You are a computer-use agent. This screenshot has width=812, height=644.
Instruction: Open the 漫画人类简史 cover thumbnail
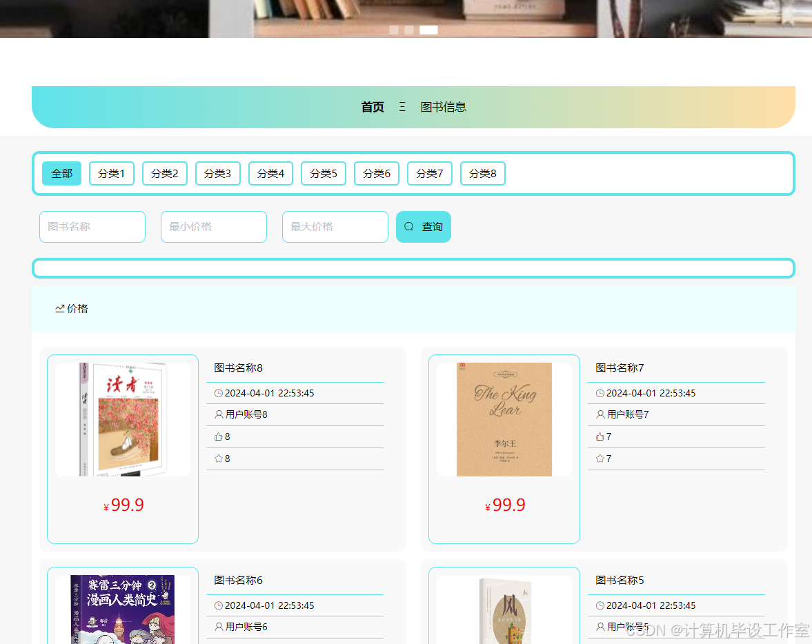123,610
